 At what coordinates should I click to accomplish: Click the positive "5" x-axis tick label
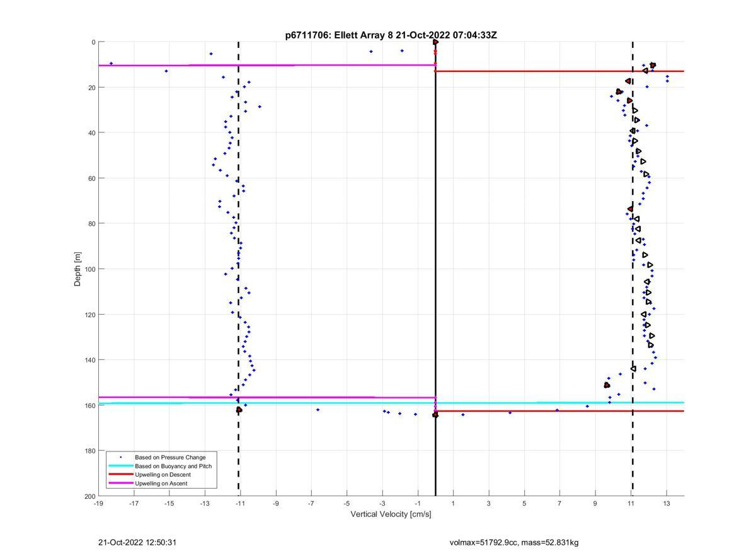tap(524, 504)
